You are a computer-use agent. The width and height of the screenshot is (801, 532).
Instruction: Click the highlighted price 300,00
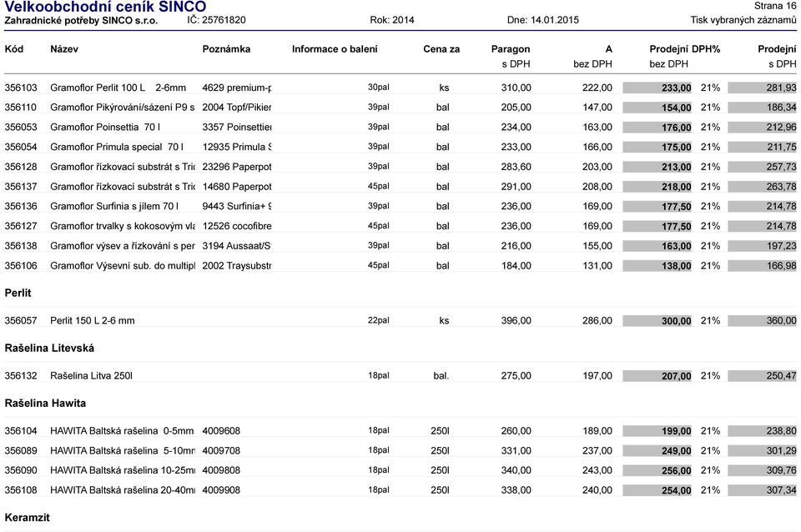click(x=677, y=321)
